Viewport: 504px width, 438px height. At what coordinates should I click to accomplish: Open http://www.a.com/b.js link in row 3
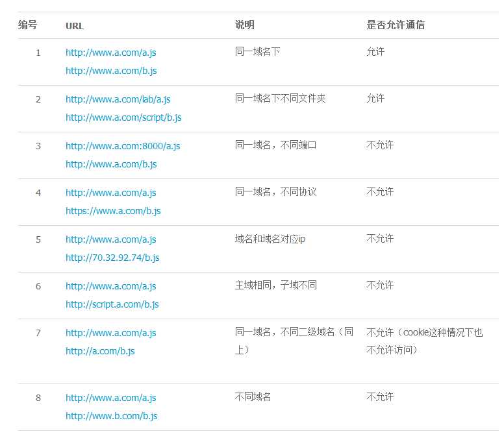[x=111, y=164]
